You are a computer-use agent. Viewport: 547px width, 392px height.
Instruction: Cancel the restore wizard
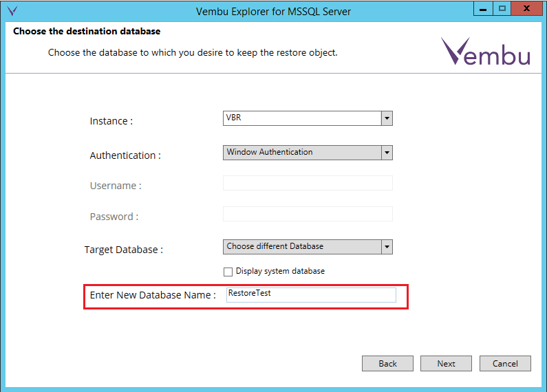504,364
